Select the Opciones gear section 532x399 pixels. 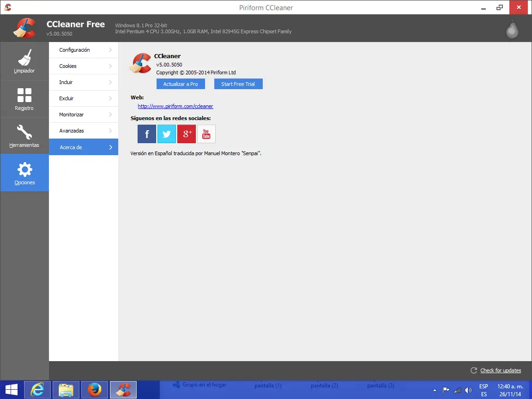pos(24,173)
